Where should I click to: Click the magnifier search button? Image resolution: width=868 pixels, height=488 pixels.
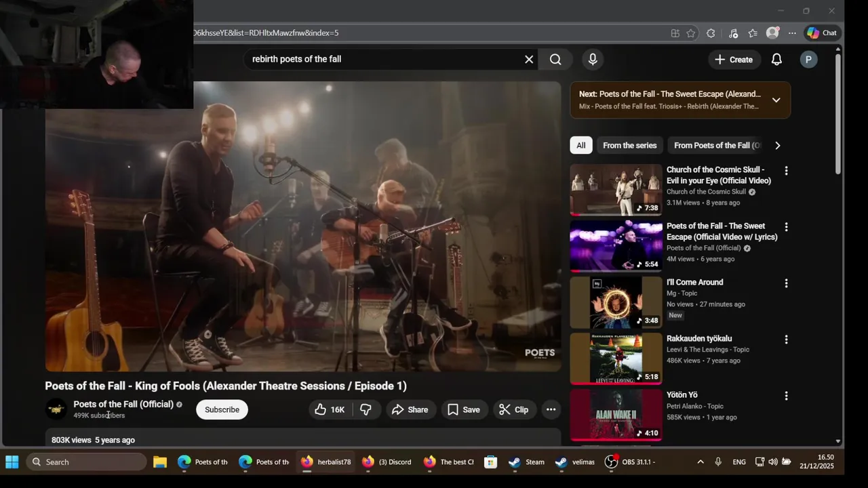point(555,60)
